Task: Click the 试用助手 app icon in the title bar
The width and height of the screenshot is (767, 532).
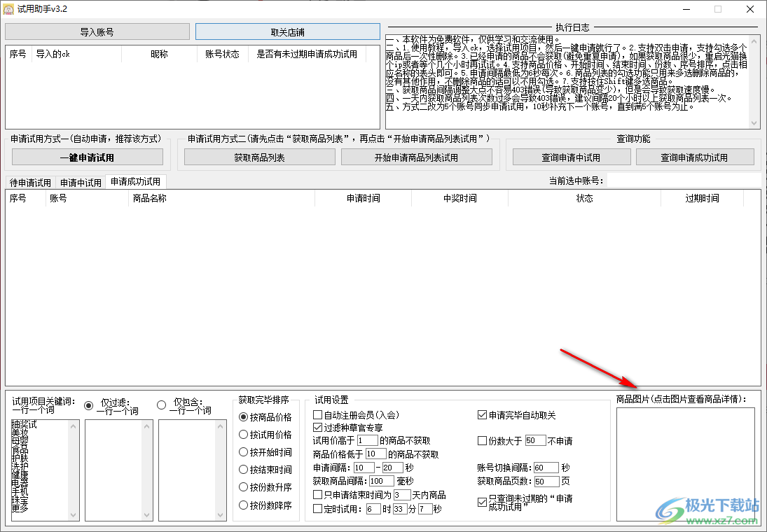Action: pos(8,9)
